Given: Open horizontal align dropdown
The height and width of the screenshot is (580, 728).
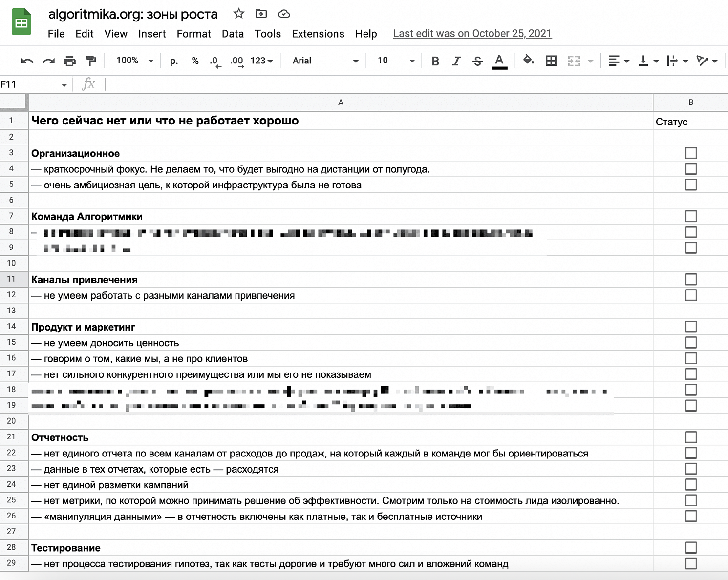Looking at the screenshot, I should [x=619, y=61].
